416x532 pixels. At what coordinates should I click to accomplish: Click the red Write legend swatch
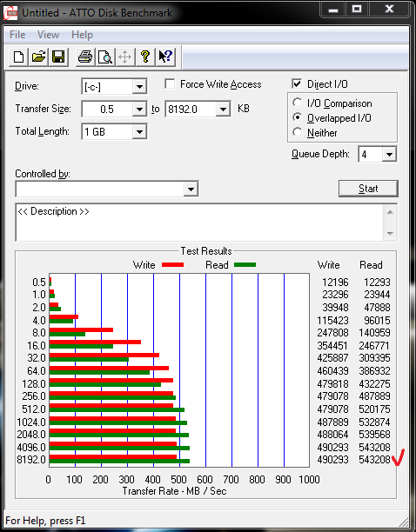(172, 264)
